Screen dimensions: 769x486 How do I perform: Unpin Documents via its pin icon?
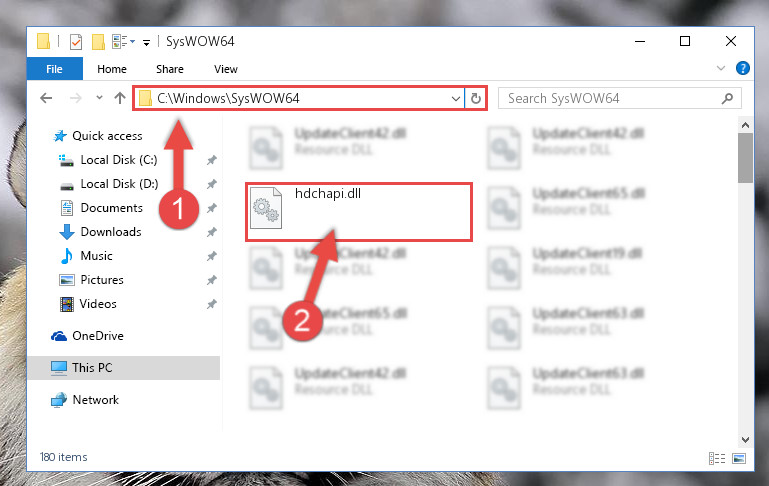211,208
